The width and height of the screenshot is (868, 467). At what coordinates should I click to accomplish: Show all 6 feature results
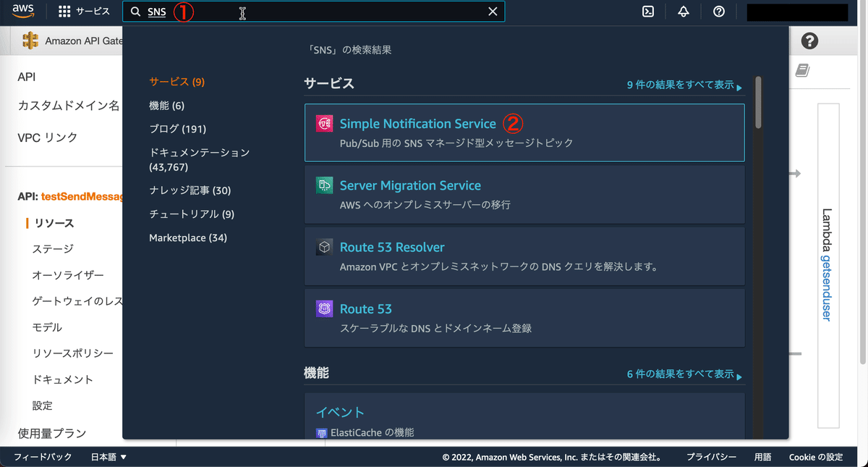point(684,375)
